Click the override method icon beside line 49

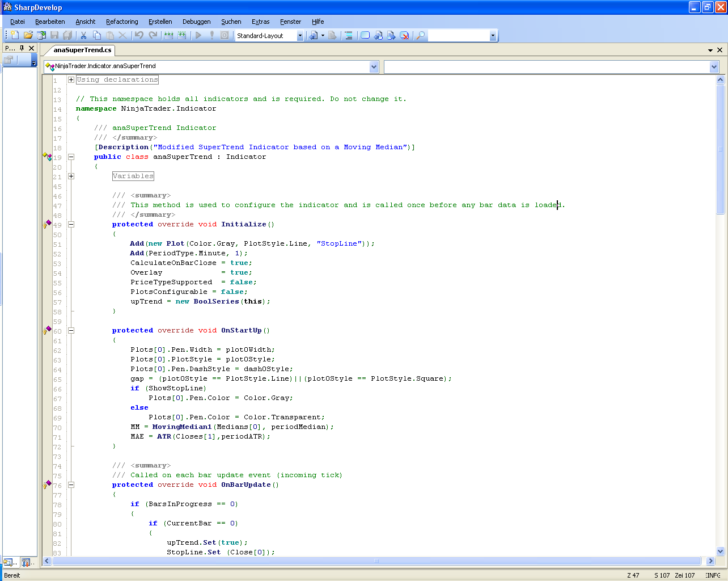pos(48,224)
